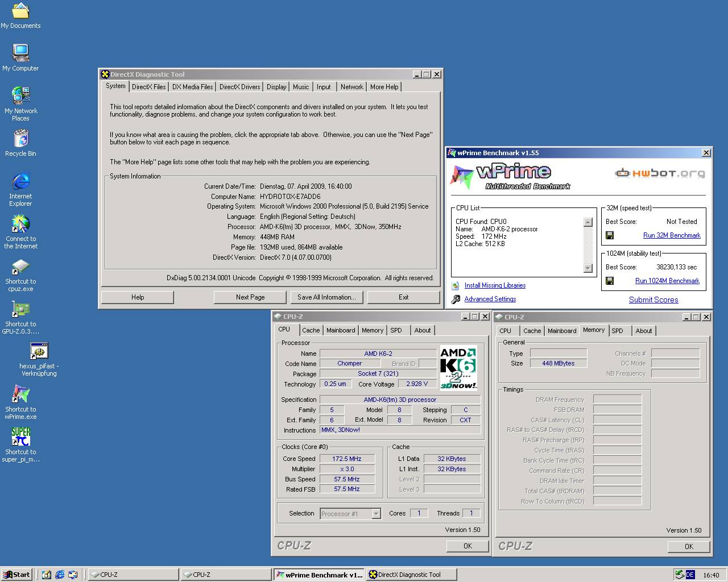Screen dimensions: 728x582
Task: Click Submit Scores link
Action: coord(653,300)
